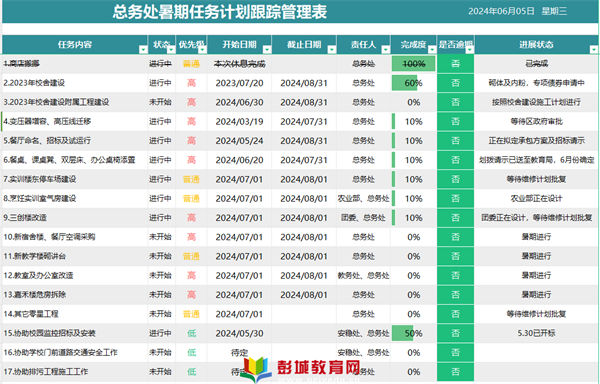Viewport: 600px width, 384px height.
Task: Open the 是否逾期 filter dropdown arrow
Action: (x=470, y=49)
